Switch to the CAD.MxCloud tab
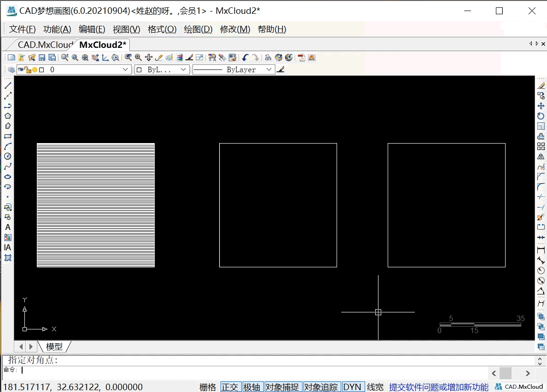Image resolution: width=547 pixels, height=392 pixels. [x=45, y=45]
